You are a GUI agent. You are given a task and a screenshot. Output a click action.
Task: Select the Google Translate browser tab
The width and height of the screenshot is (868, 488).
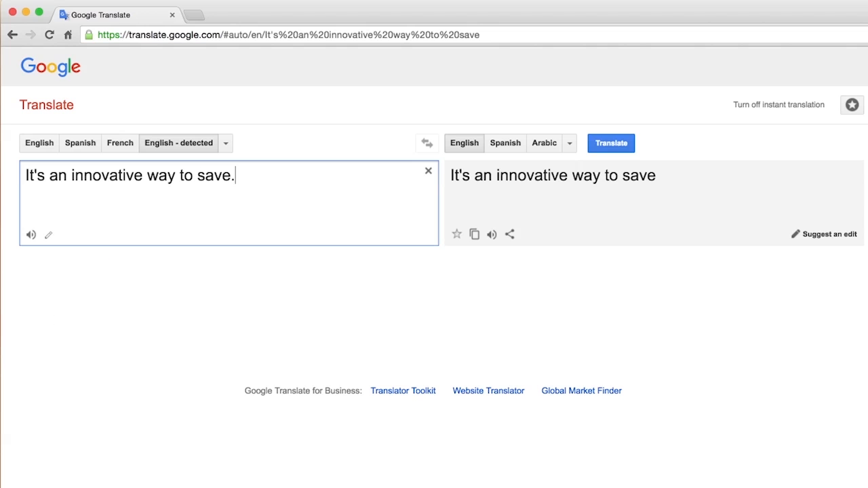point(115,14)
